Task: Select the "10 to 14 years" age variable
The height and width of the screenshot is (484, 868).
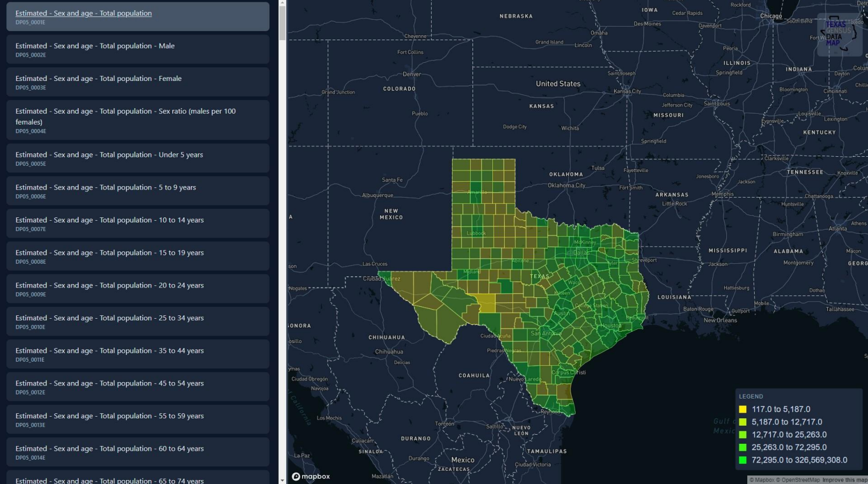Action: (x=138, y=223)
